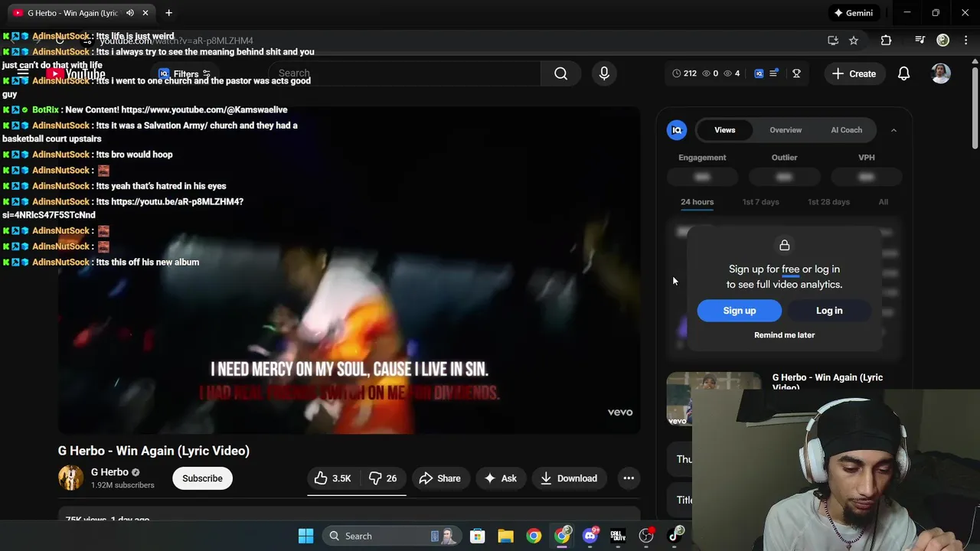Select the All time range
Screen dimensions: 980x551
tap(884, 202)
